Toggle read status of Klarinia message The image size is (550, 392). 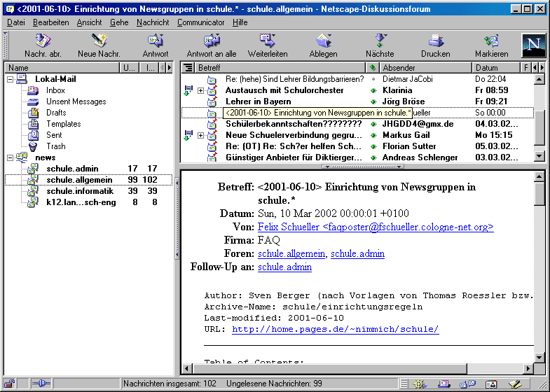[373, 90]
